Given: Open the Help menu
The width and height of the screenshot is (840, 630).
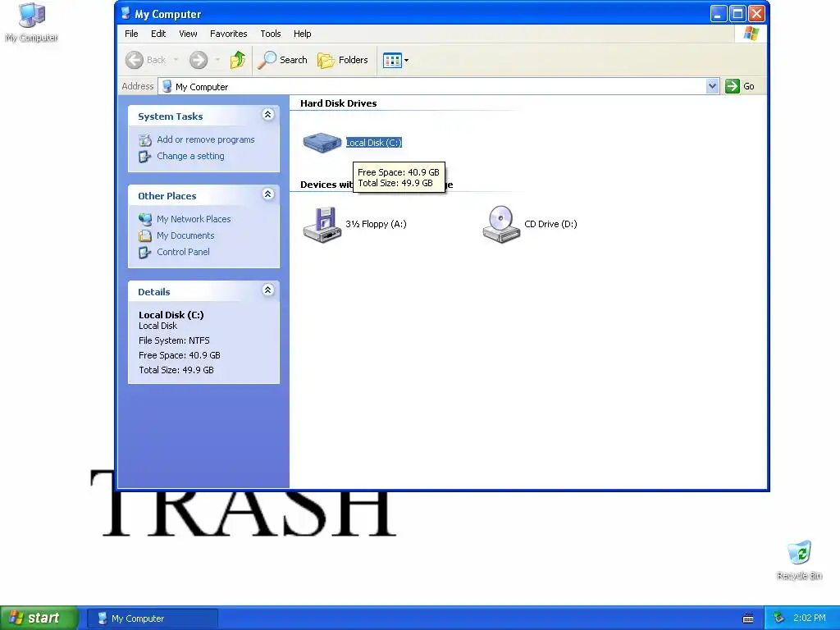Looking at the screenshot, I should [x=302, y=34].
